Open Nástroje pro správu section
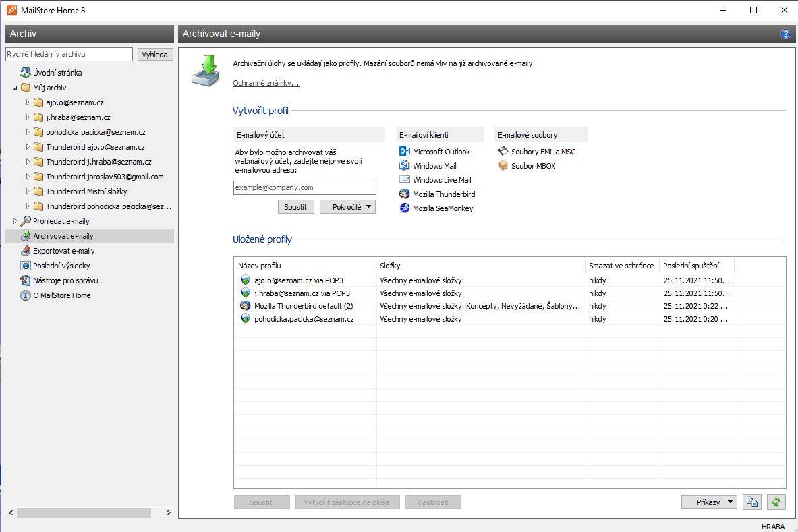This screenshot has width=798, height=532. click(65, 280)
